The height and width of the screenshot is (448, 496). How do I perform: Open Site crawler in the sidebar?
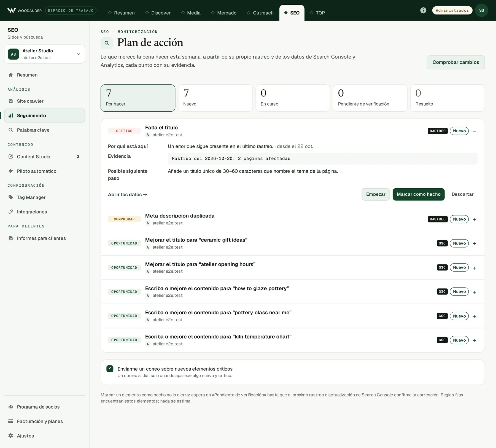point(45,101)
